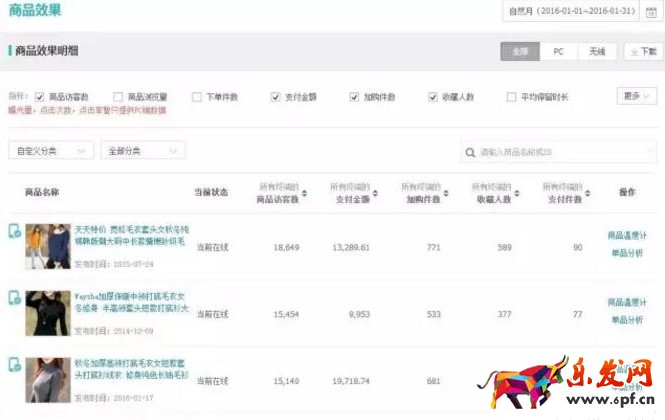The height and width of the screenshot is (420, 665).
Task: Click the device icon beside third product
Action: pyautogui.click(x=15, y=365)
